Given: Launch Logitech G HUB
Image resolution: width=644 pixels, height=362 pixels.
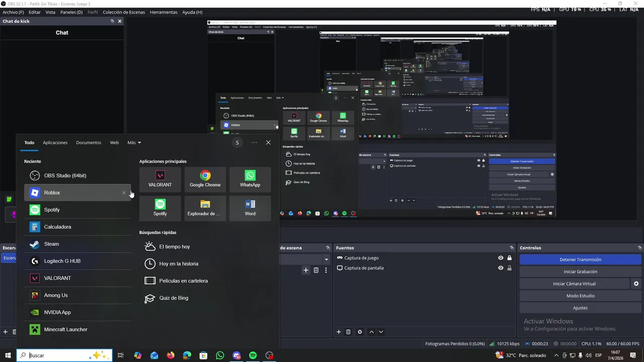Looking at the screenshot, I should point(77,261).
